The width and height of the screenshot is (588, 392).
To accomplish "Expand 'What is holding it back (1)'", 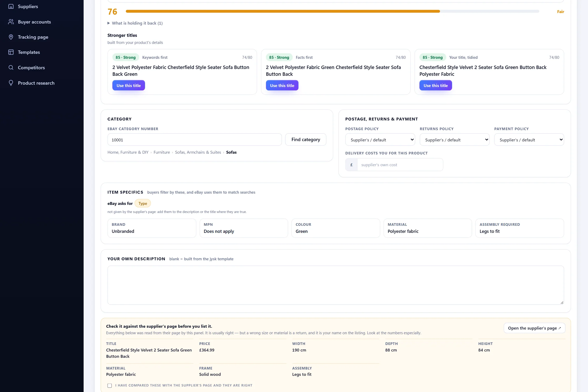I will point(135,23).
